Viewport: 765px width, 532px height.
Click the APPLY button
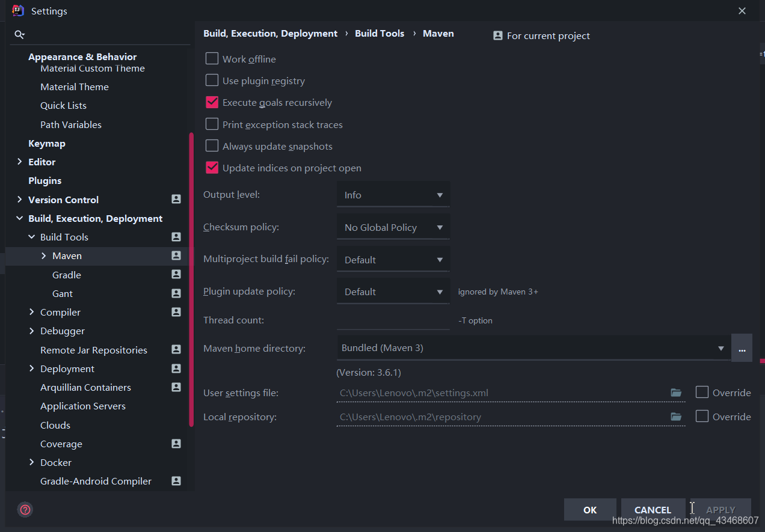click(720, 510)
